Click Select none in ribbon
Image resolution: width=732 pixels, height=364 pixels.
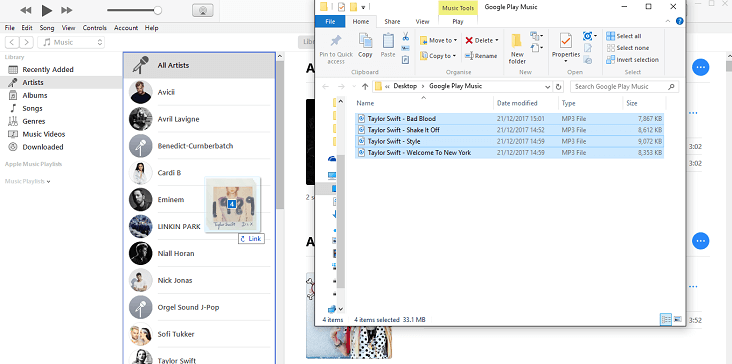pos(627,48)
